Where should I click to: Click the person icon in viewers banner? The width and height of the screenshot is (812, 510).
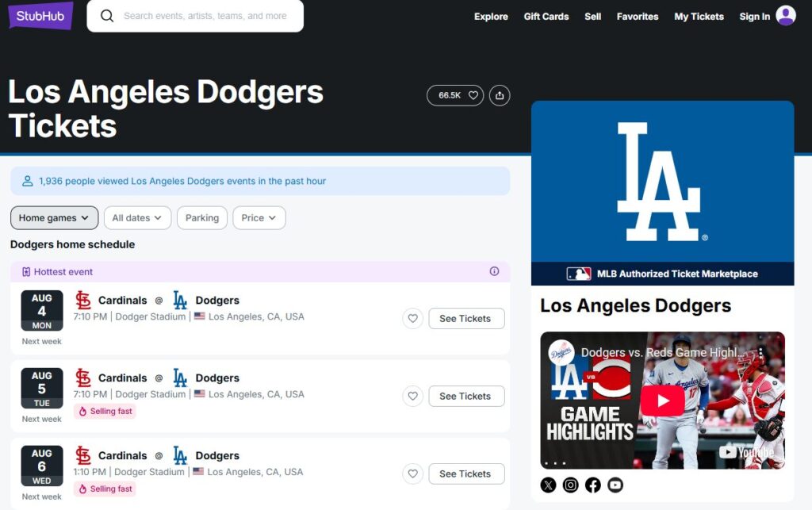[x=28, y=181]
